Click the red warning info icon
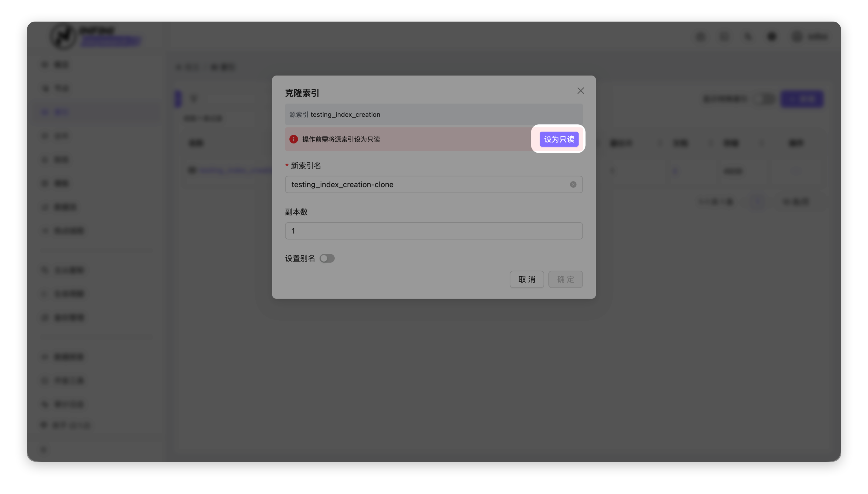Viewport: 868px width, 494px height. (x=293, y=139)
